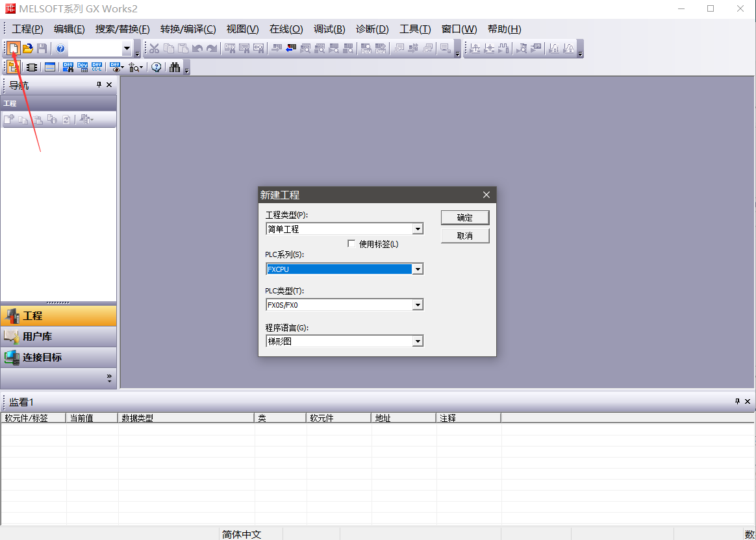Open the Window (窗口) menu
The height and width of the screenshot is (540, 756).
pyautogui.click(x=459, y=29)
